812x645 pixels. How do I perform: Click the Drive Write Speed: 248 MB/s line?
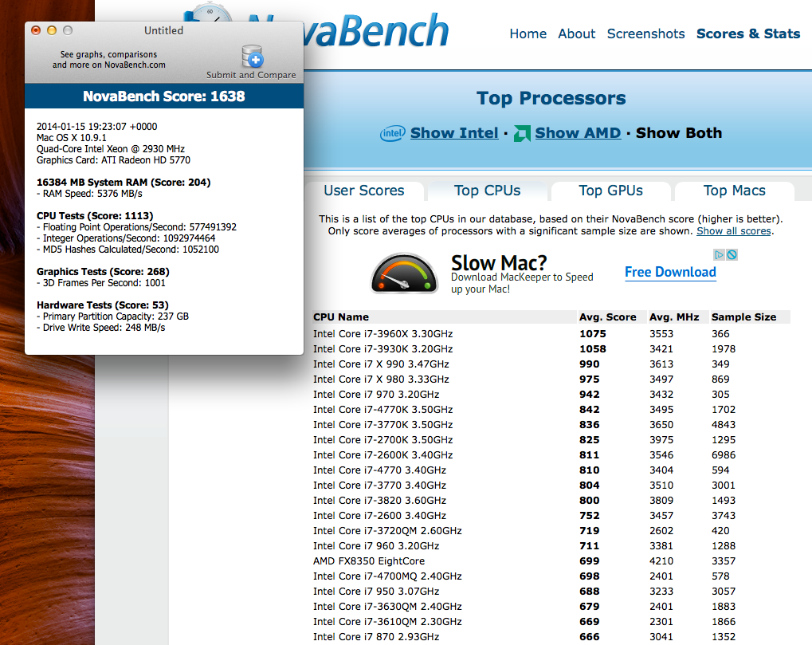coord(101,328)
